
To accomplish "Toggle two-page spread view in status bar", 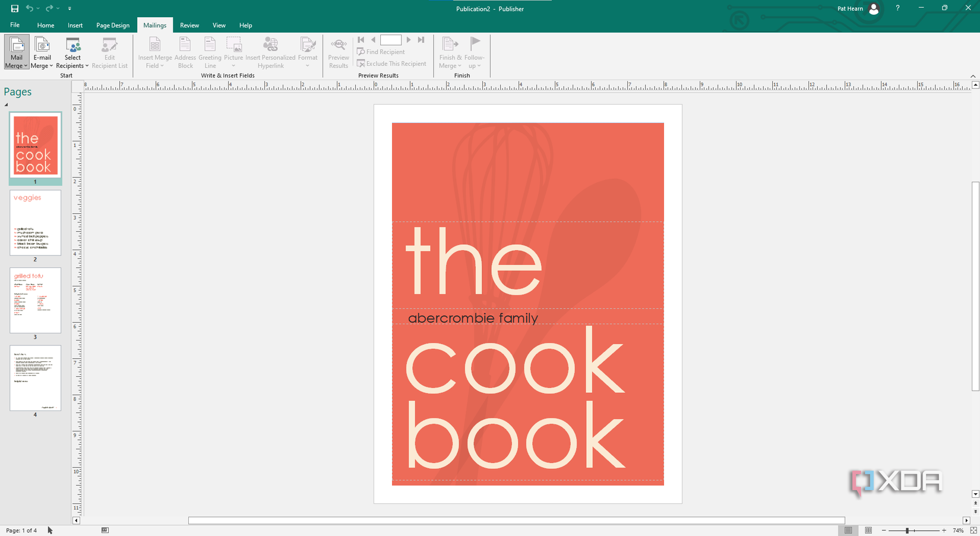I will click(x=868, y=530).
